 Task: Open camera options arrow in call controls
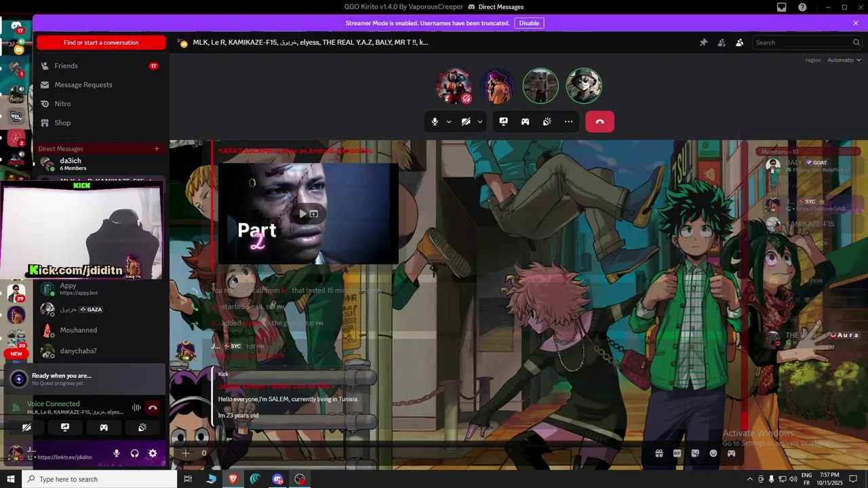pos(480,122)
